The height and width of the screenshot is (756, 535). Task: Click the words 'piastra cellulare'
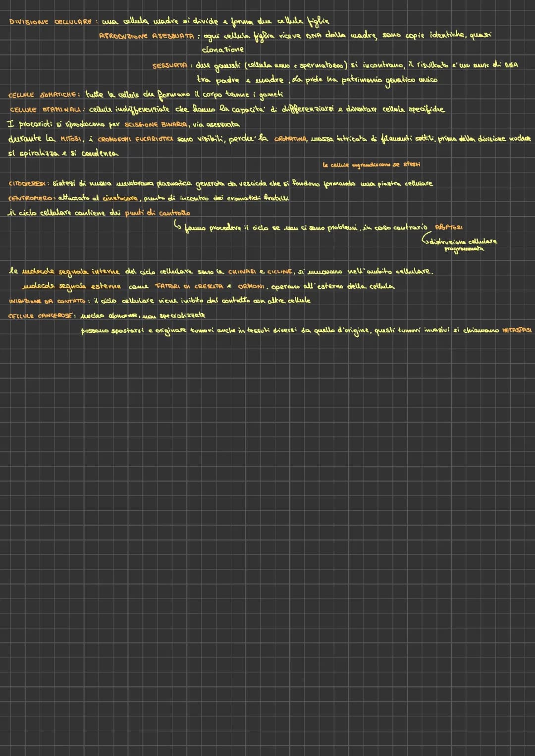pyautogui.click(x=405, y=184)
